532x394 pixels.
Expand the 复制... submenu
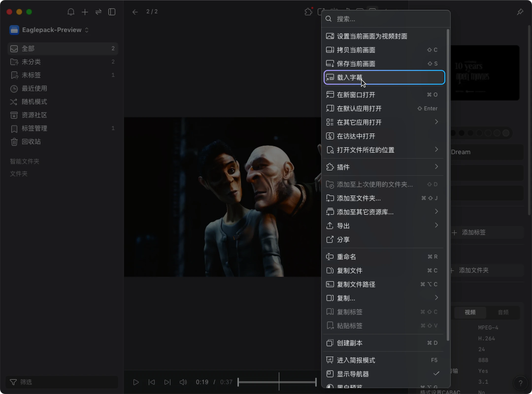coord(384,298)
